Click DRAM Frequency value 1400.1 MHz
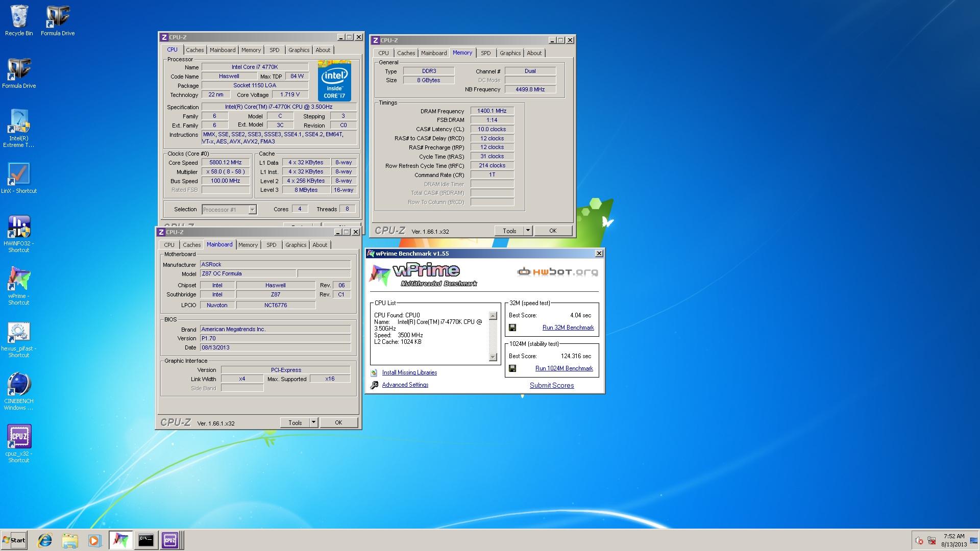This screenshot has height=551, width=980. 492,111
